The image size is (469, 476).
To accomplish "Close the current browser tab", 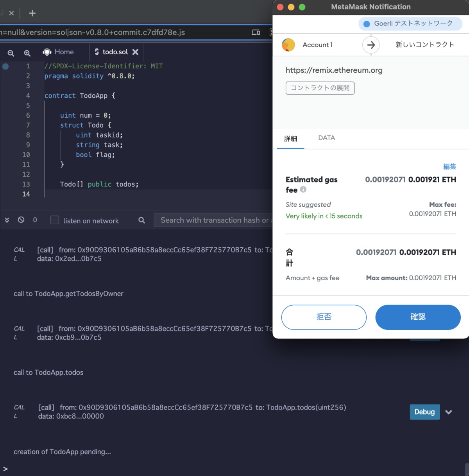I will coord(11,13).
